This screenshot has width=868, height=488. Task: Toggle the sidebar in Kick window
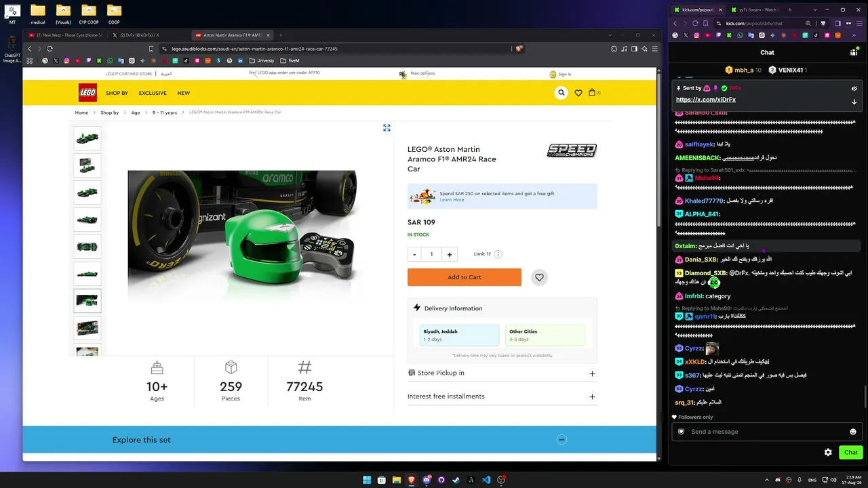pyautogui.click(x=837, y=23)
